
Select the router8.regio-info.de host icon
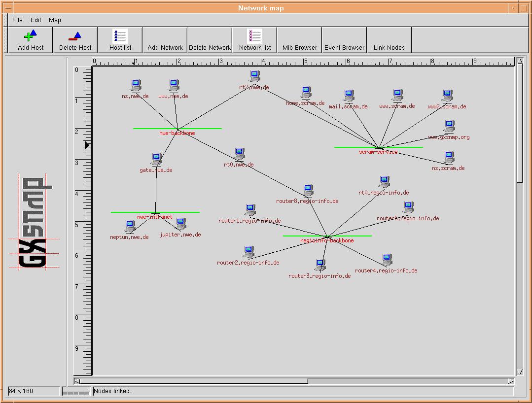(x=308, y=191)
